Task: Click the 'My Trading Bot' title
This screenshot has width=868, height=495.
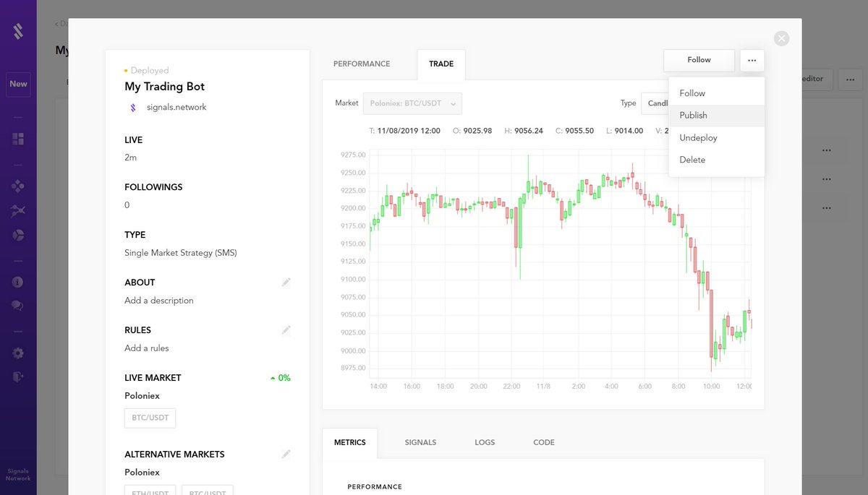Action: 165,87
